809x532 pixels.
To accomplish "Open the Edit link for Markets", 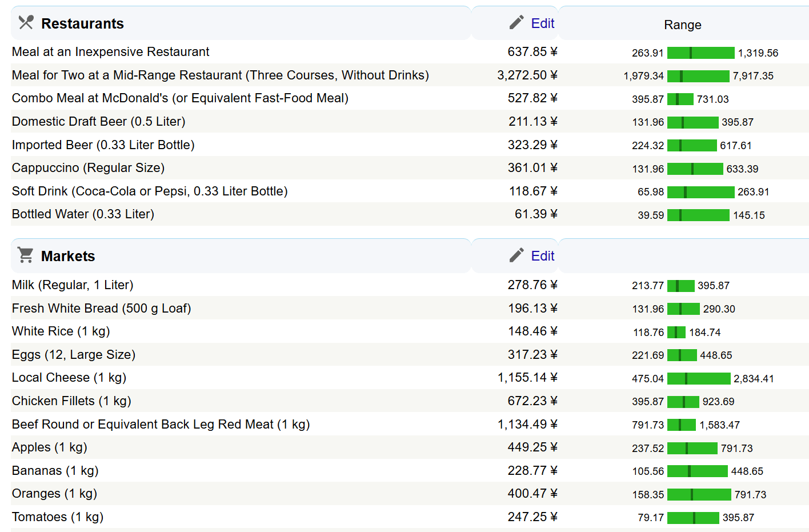I will click(542, 256).
